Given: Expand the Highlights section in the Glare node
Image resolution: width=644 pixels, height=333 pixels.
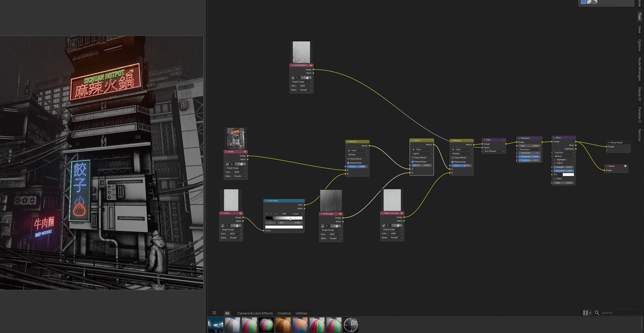Looking at the screenshot, I should point(555,159).
